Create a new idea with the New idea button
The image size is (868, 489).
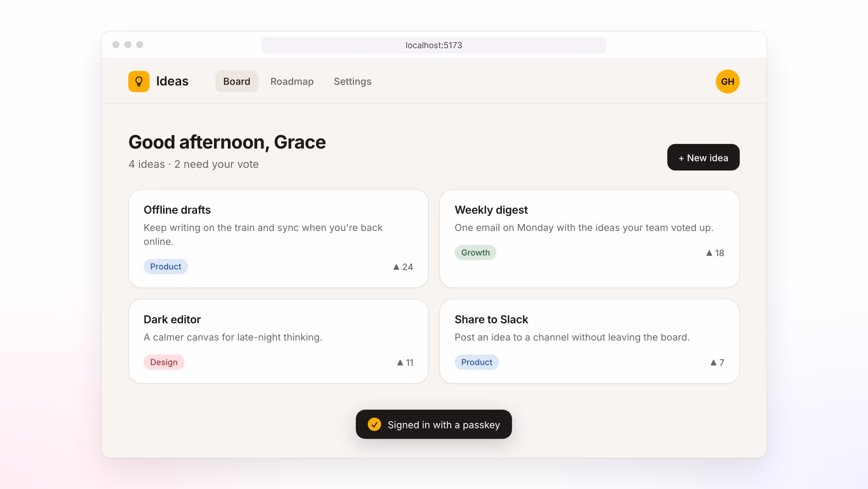tap(703, 157)
